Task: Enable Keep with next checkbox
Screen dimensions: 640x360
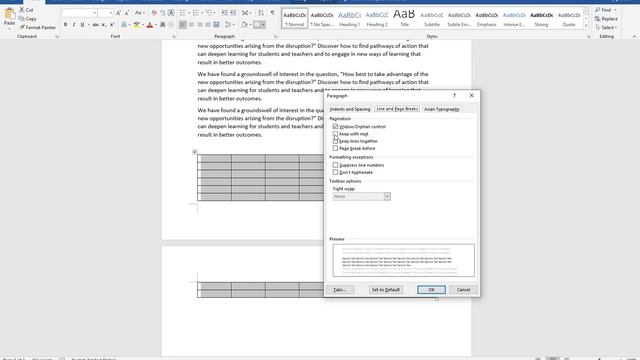Action: pyautogui.click(x=335, y=134)
